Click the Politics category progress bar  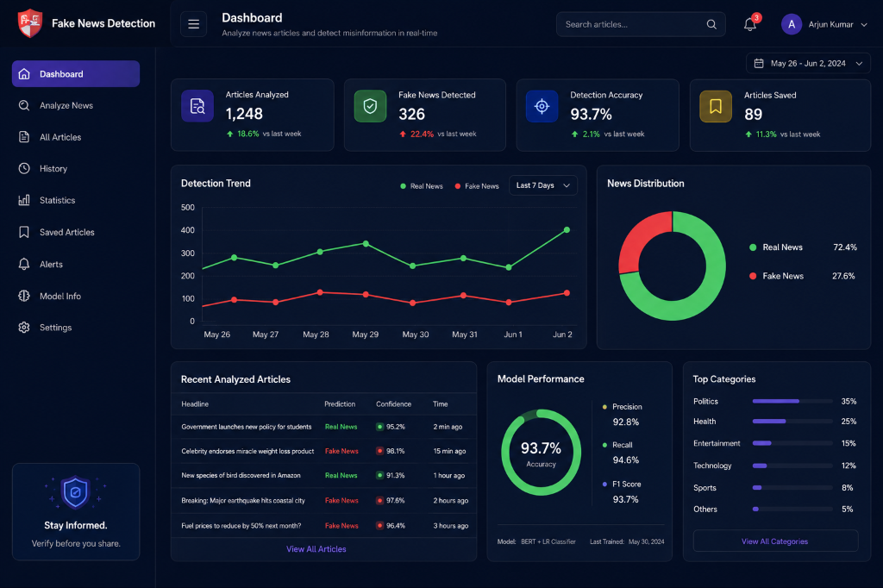click(x=792, y=401)
